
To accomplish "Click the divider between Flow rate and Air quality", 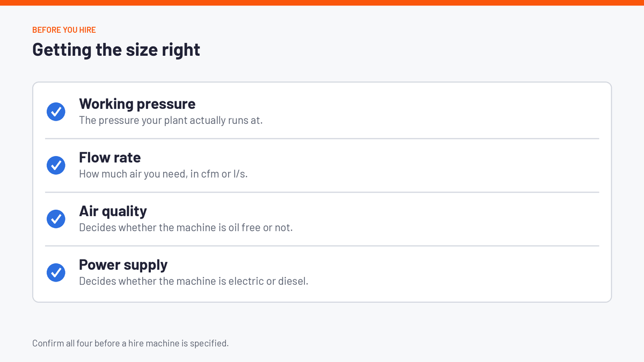I will (x=322, y=192).
